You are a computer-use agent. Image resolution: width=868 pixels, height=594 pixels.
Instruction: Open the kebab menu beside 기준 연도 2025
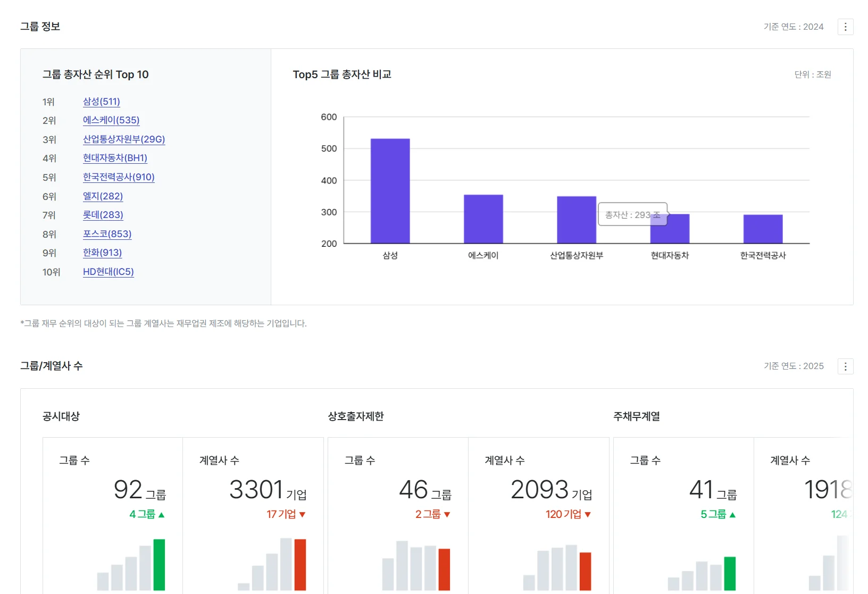[845, 366]
